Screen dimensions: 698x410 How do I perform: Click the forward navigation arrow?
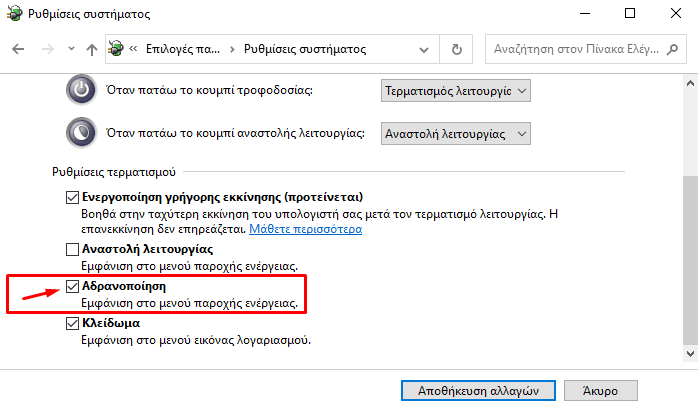tap(48, 49)
